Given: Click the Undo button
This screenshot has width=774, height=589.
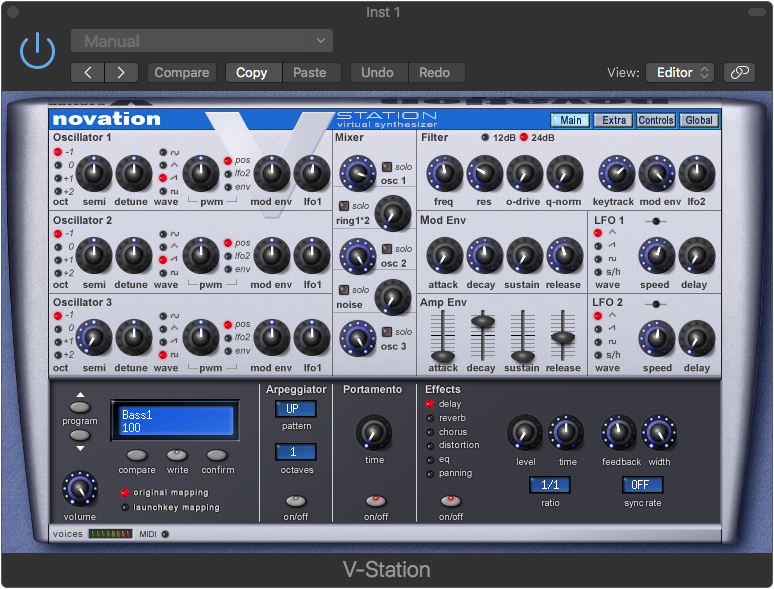Looking at the screenshot, I should pyautogui.click(x=379, y=73).
